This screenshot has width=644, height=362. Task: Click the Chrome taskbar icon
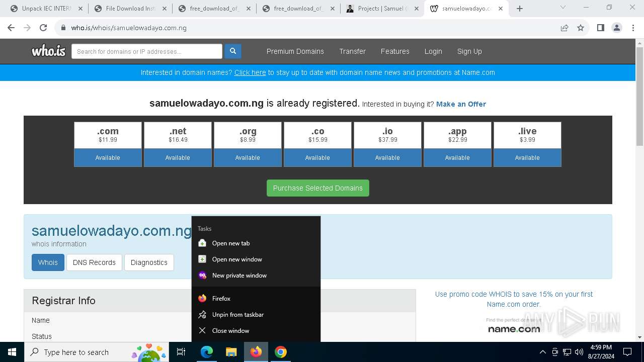tap(281, 352)
